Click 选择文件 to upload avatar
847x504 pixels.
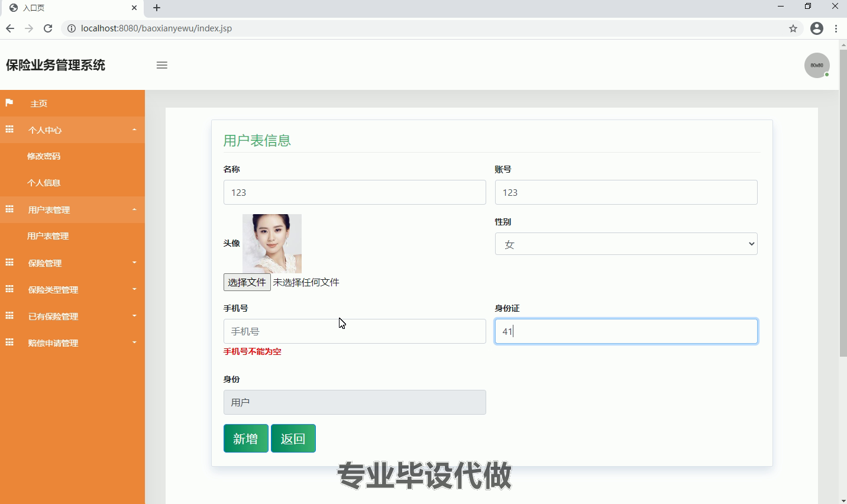click(247, 282)
